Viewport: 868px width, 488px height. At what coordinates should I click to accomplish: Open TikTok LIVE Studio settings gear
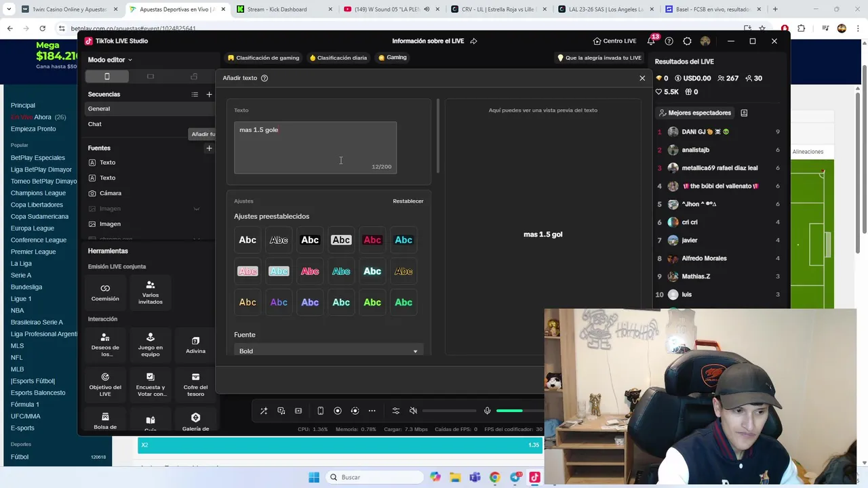coord(687,41)
